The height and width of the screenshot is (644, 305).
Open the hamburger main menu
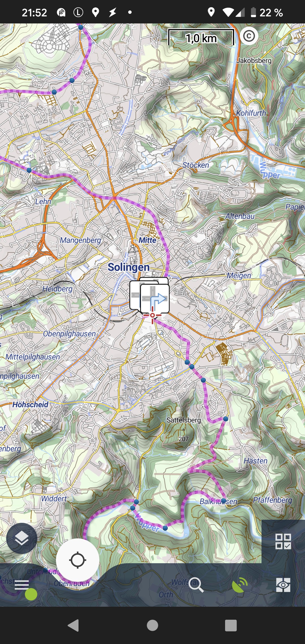(22, 585)
